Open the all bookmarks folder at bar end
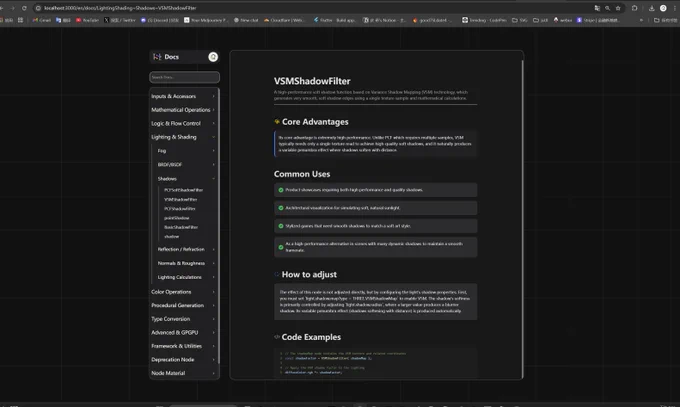The width and height of the screenshot is (680, 407). coord(665,20)
